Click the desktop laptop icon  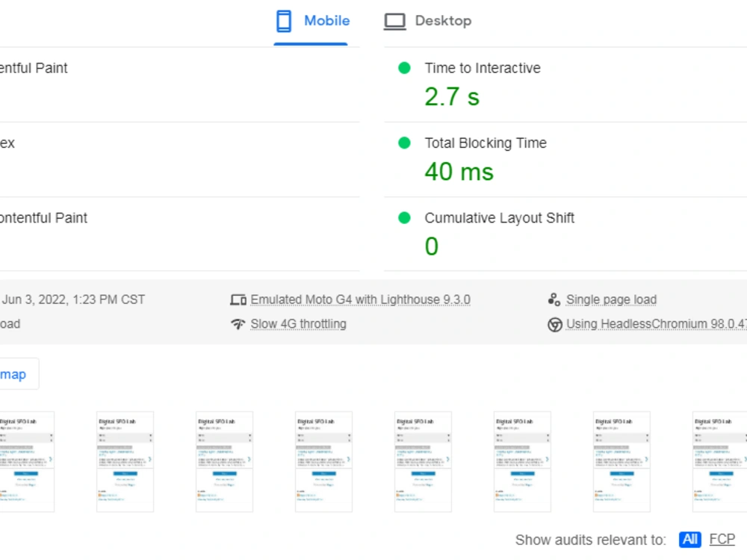pyautogui.click(x=395, y=22)
